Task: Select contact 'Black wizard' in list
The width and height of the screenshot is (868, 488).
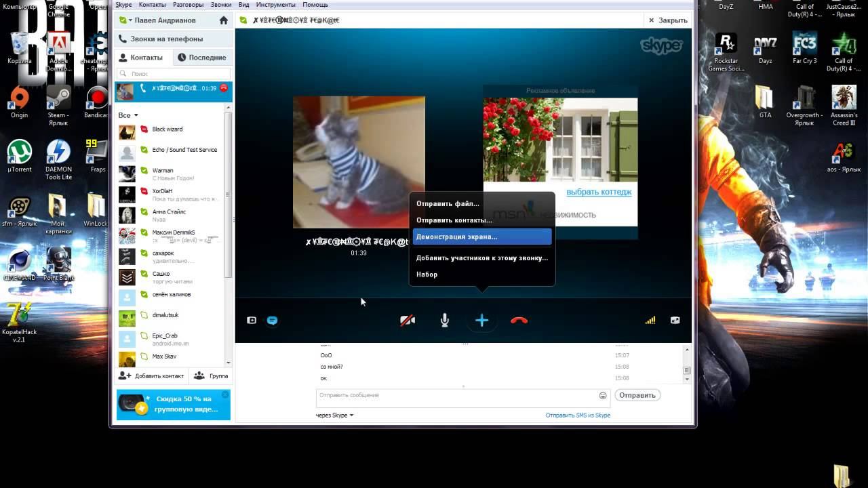Action: pos(174,129)
